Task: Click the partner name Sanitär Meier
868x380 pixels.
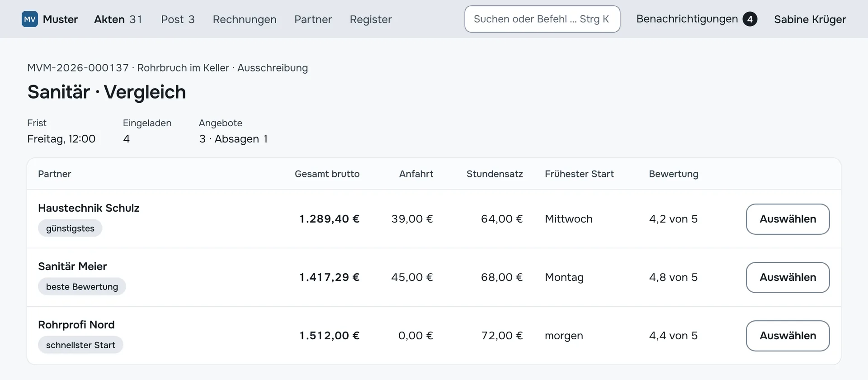Action: [72, 266]
